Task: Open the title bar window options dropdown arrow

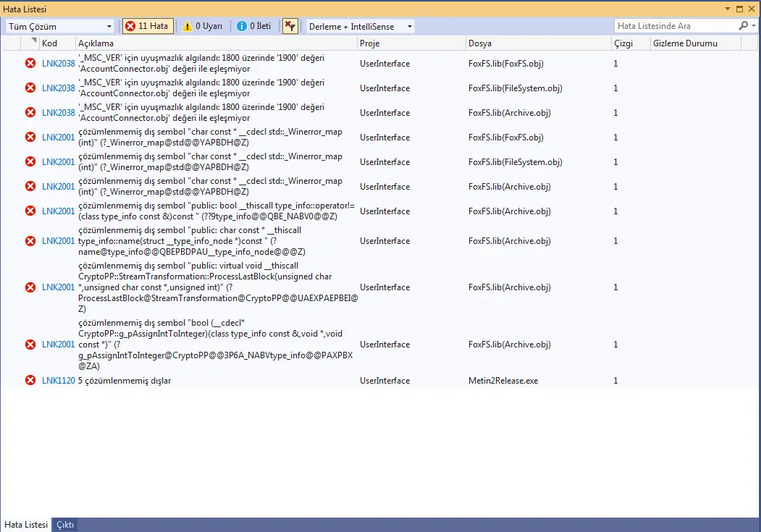Action: click(x=727, y=9)
